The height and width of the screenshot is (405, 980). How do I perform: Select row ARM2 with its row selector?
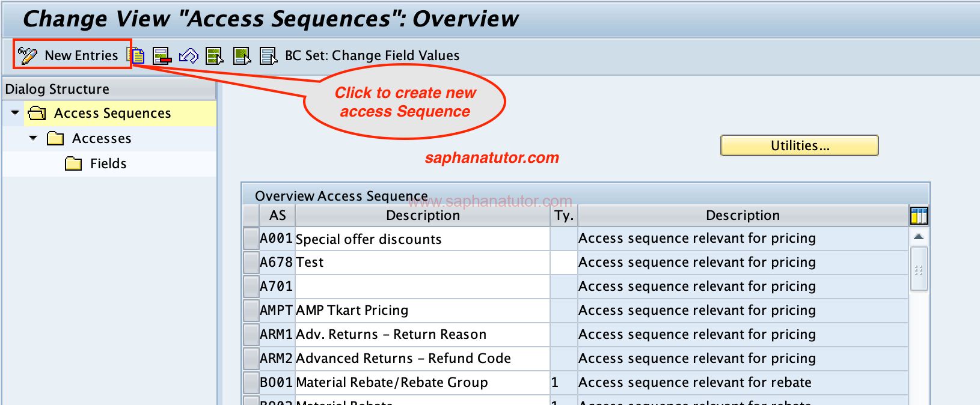pos(251,359)
